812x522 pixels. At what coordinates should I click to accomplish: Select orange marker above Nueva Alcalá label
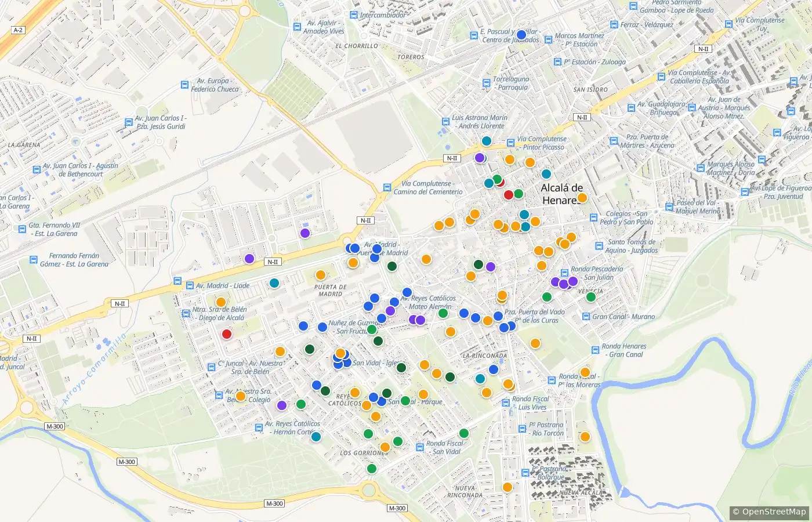pos(507,487)
